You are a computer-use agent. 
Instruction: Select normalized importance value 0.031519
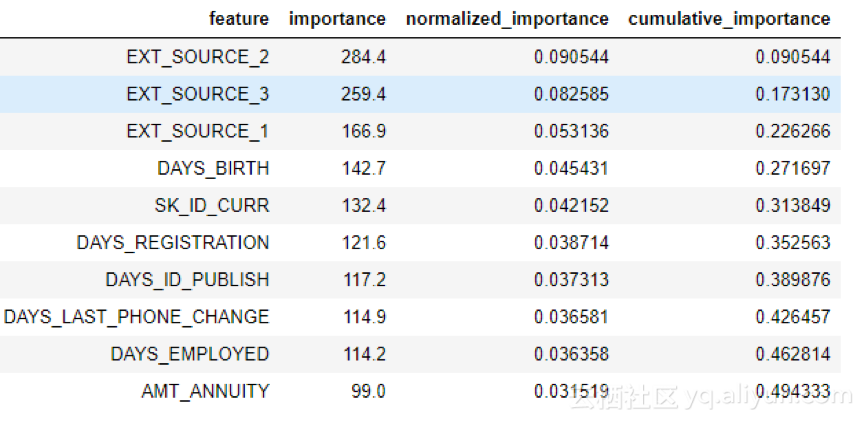[x=571, y=391]
